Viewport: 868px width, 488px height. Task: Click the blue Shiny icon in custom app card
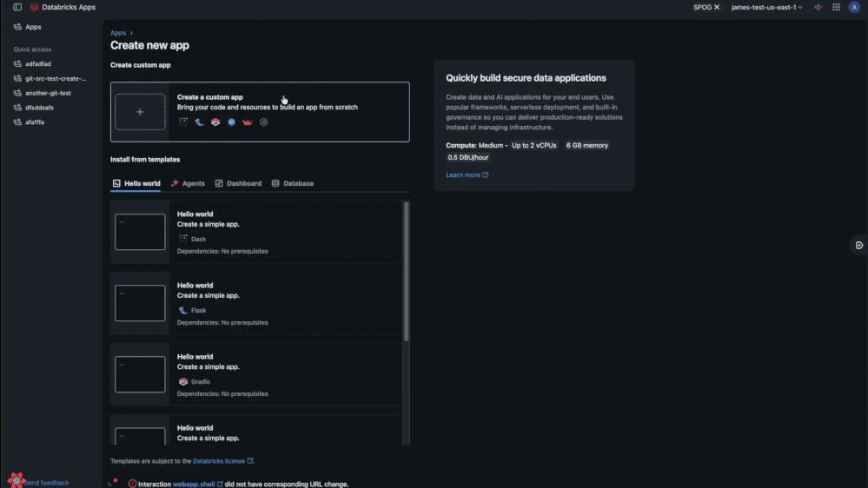pos(231,122)
